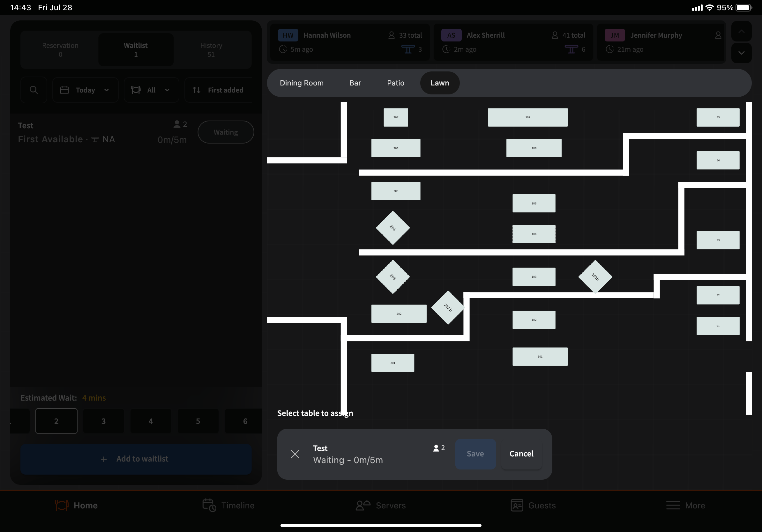Open the Guests contact card icon
The image size is (762, 532).
pos(517,505)
